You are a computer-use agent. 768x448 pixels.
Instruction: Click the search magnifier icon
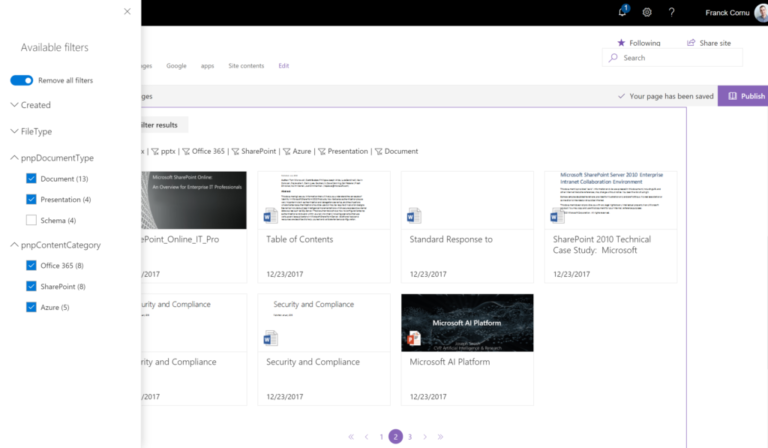(x=613, y=58)
